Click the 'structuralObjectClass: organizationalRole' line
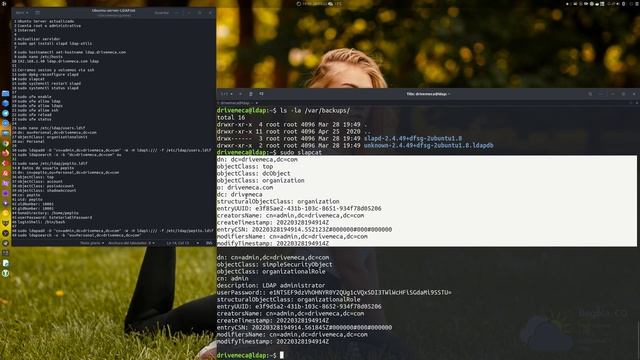This screenshot has width=640, height=360. (288, 299)
